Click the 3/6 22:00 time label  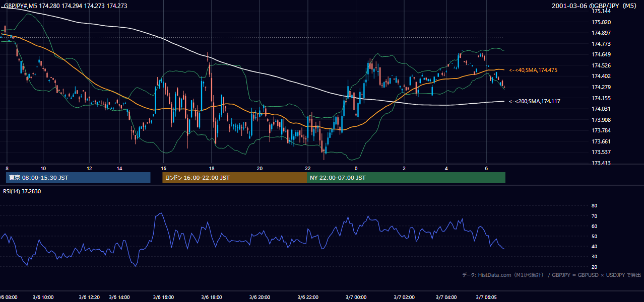click(x=308, y=297)
